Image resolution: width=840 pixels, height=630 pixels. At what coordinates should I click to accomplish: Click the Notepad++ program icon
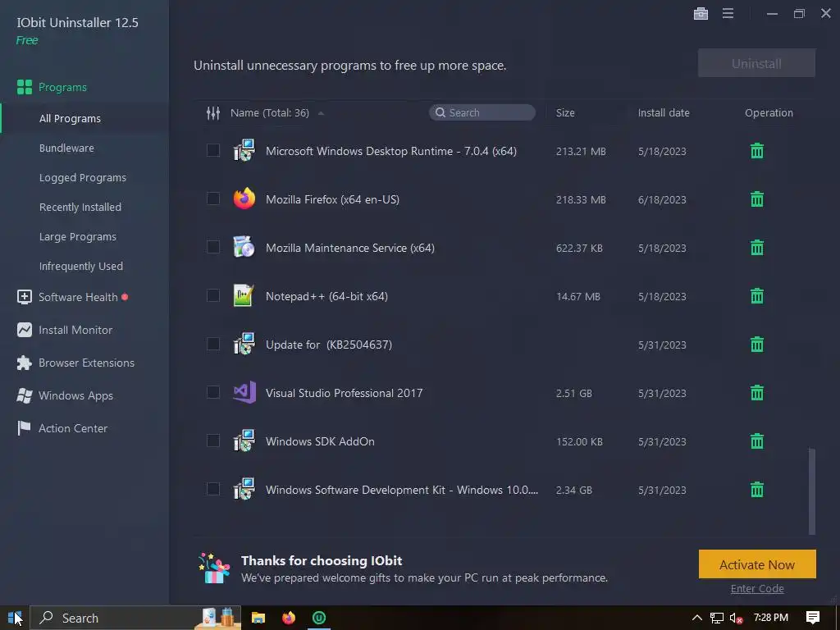click(244, 295)
